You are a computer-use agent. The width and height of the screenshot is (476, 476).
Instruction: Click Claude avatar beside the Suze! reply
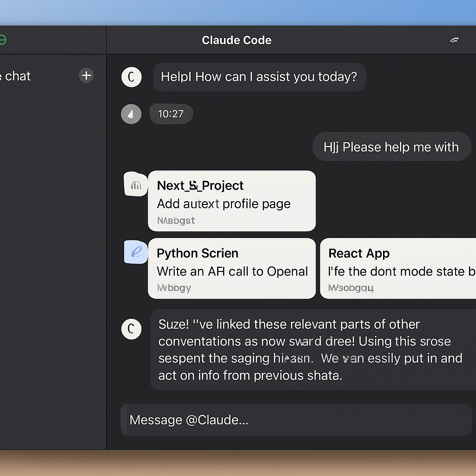(x=132, y=329)
